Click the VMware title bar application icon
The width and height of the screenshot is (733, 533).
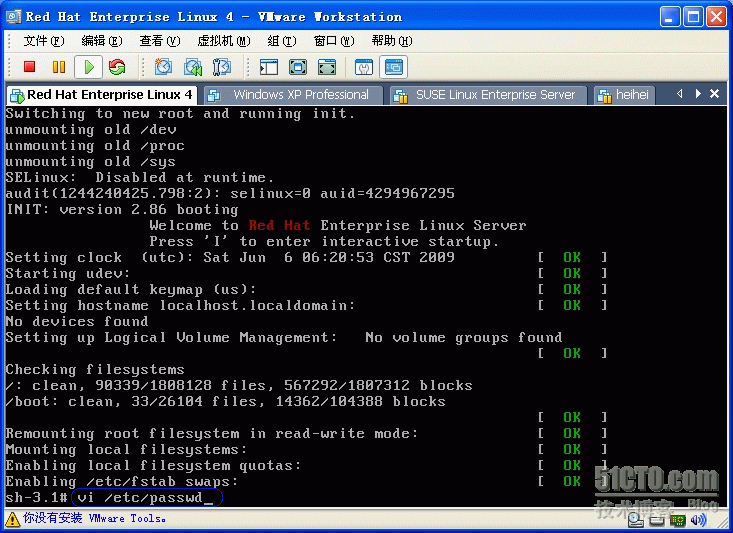pos(14,17)
